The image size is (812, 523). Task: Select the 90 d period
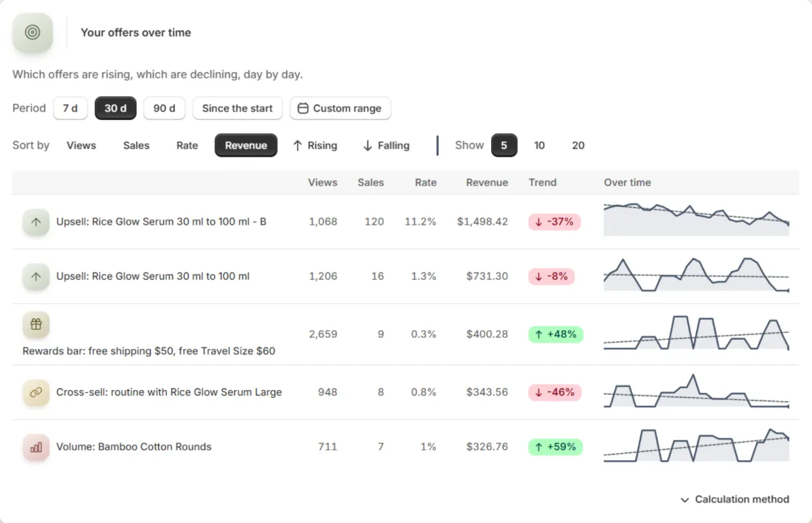coord(164,108)
